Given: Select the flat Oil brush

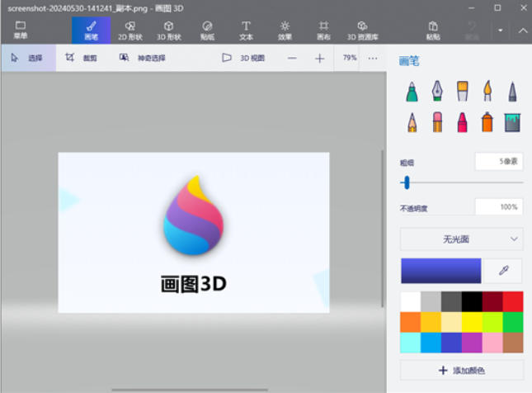Looking at the screenshot, I should [462, 91].
